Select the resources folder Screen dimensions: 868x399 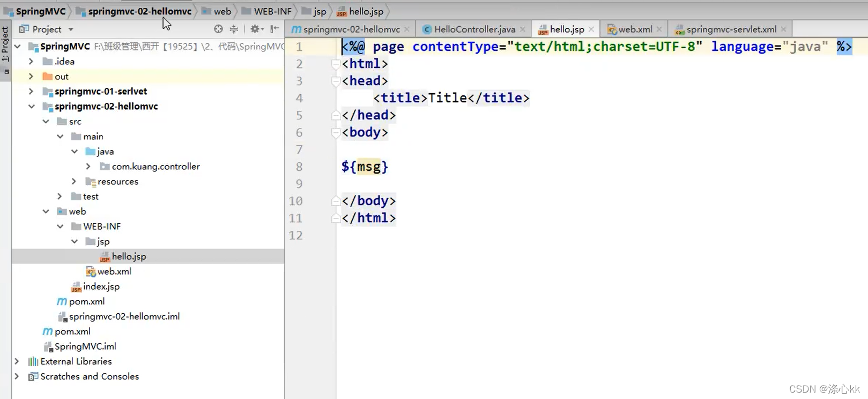[x=112, y=182]
